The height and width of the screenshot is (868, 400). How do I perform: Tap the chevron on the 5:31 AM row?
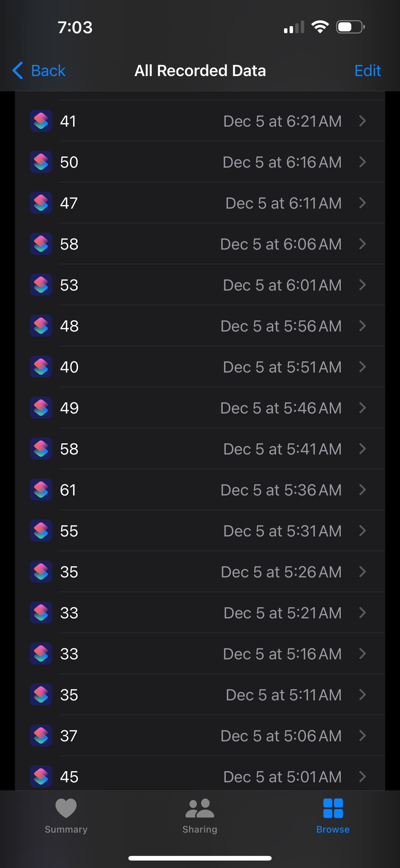coord(362,531)
